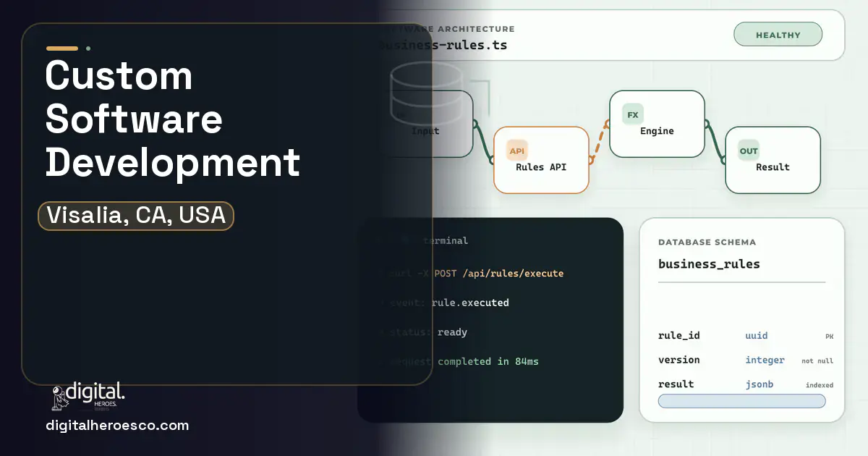This screenshot has width=868, height=456.
Task: Click the POST /api/rules/execute command text
Action: pyautogui.click(x=498, y=274)
